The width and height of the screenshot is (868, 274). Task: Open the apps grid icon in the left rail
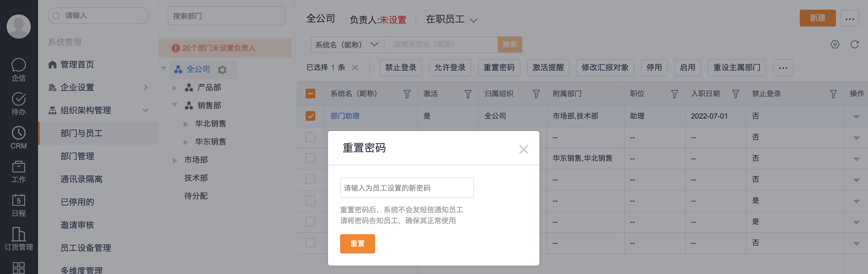18,268
